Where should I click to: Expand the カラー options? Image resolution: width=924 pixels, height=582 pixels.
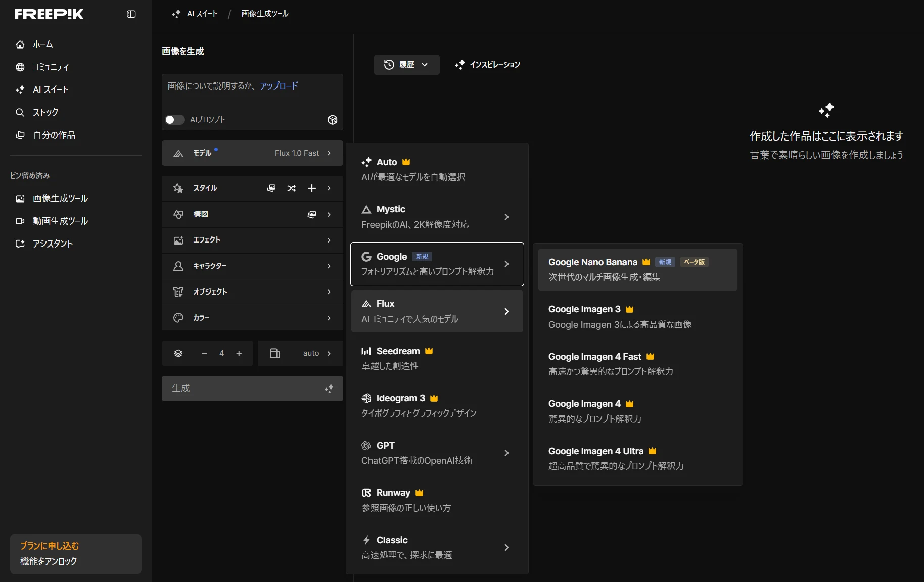coord(252,318)
